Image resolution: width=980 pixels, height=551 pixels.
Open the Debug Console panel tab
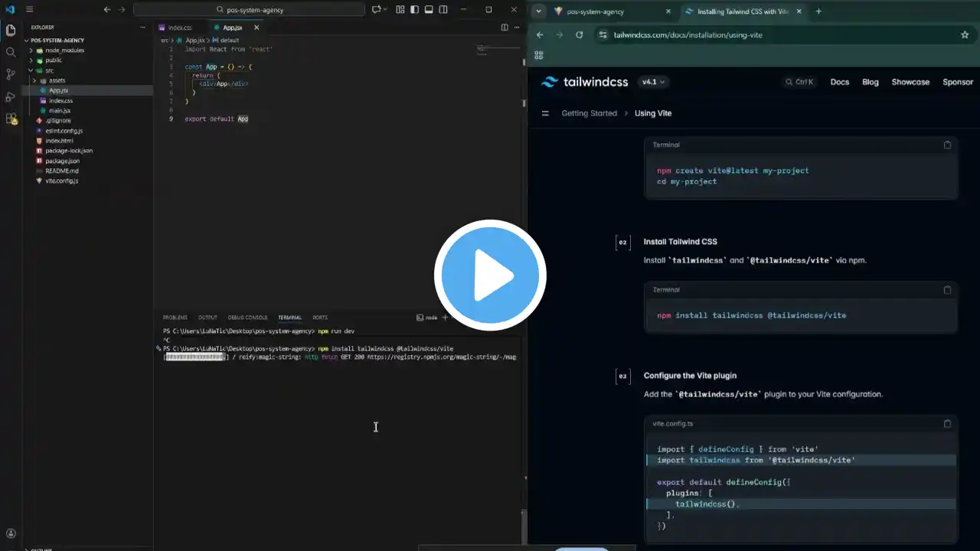click(x=247, y=318)
